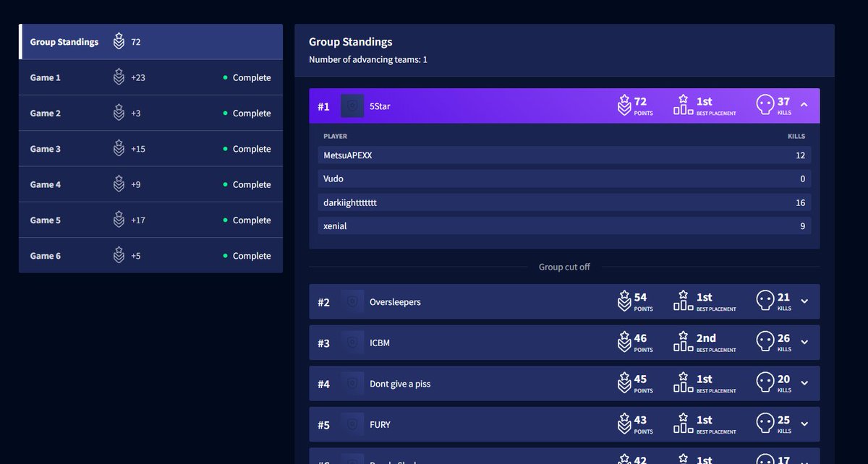Viewport: 868px width, 464px height.
Task: Click the Oversleepers team logo
Action: click(352, 301)
